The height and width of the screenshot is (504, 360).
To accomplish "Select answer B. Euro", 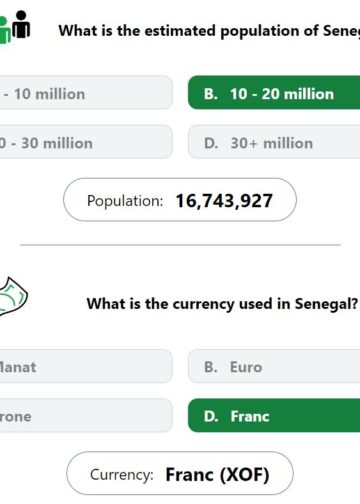I will pyautogui.click(x=274, y=366).
